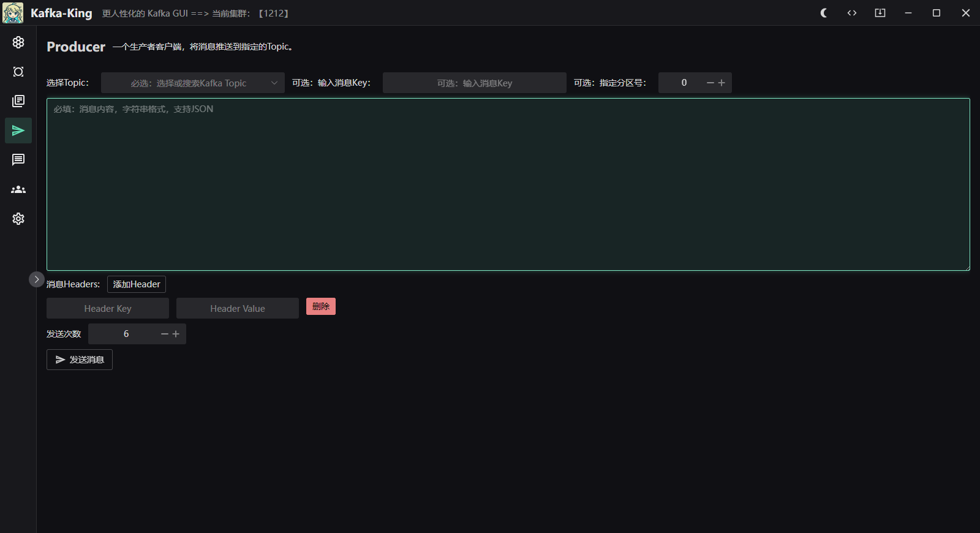
Task: Toggle dark mode with the moon icon
Action: click(x=824, y=13)
